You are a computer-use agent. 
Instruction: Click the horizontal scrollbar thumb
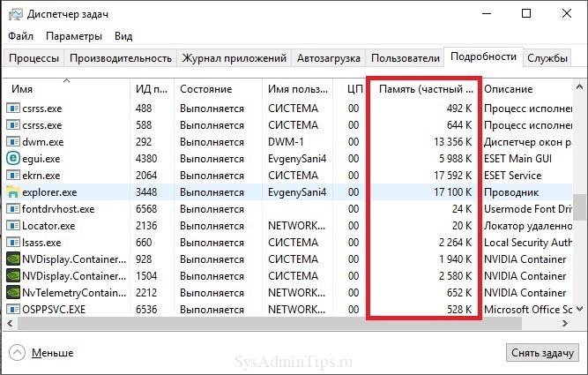[269, 324]
